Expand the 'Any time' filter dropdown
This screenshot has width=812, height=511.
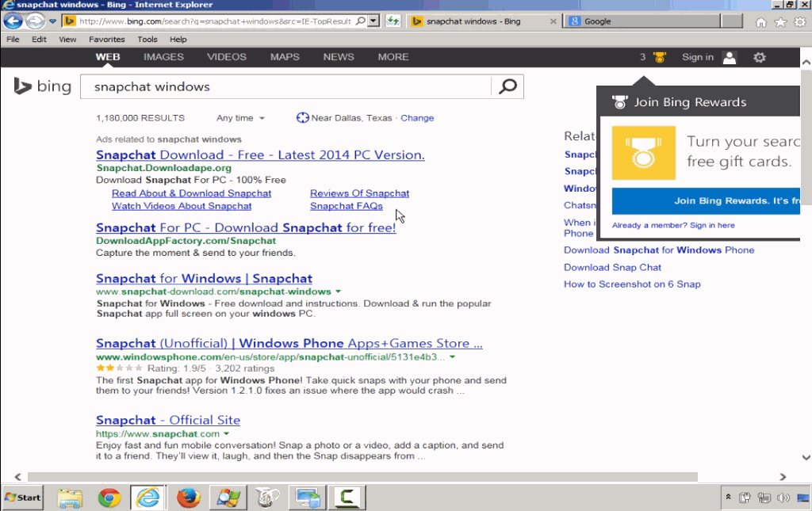click(x=240, y=118)
